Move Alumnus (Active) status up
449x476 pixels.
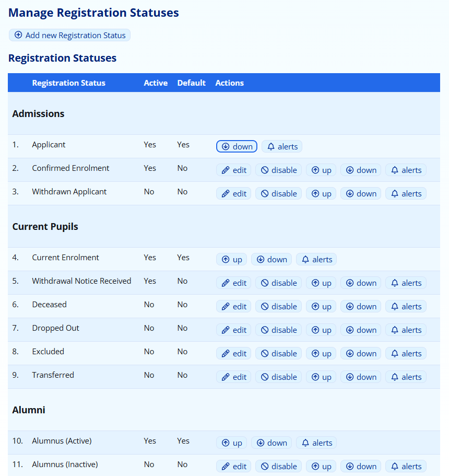tap(231, 443)
